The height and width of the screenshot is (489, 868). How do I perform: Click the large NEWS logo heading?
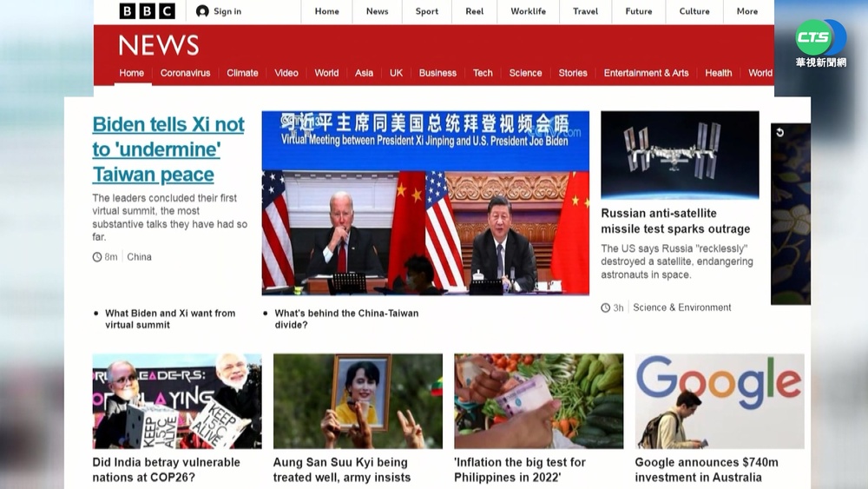pyautogui.click(x=159, y=45)
